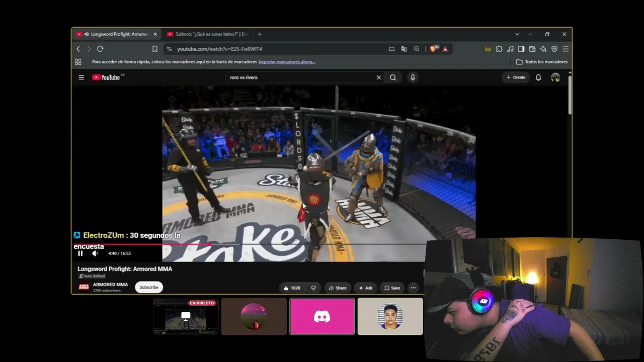Select the pink Discord participant tile
Image resolution: width=644 pixels, height=362 pixels.
(x=322, y=316)
